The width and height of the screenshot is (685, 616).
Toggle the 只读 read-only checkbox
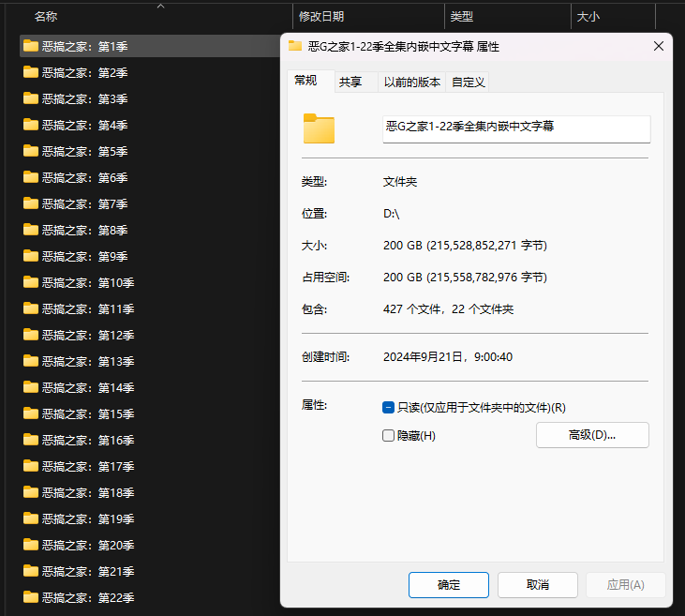[x=388, y=408]
